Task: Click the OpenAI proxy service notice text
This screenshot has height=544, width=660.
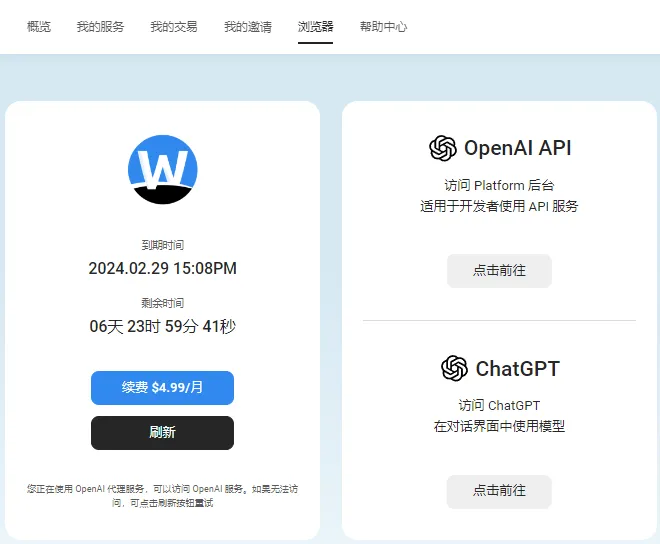Action: click(162, 495)
